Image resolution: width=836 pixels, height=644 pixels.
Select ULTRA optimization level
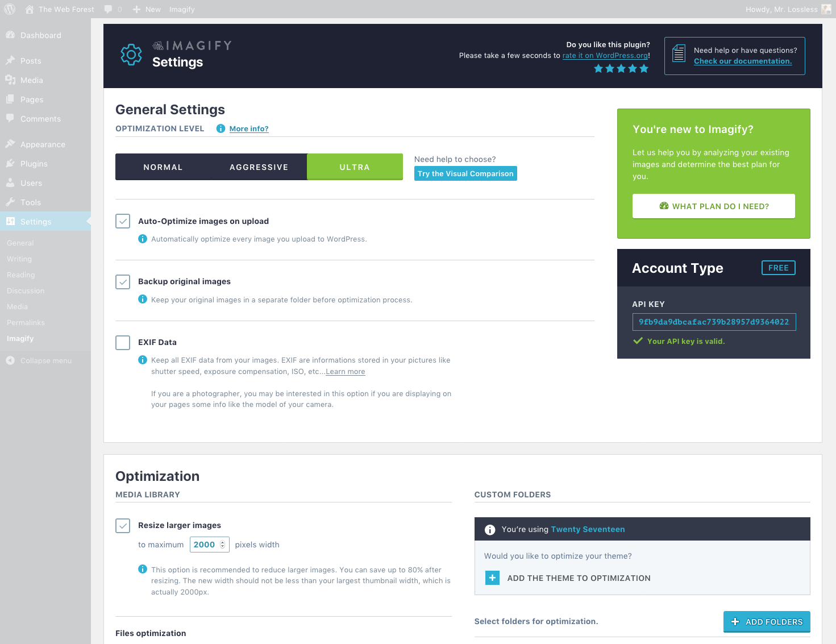click(355, 167)
